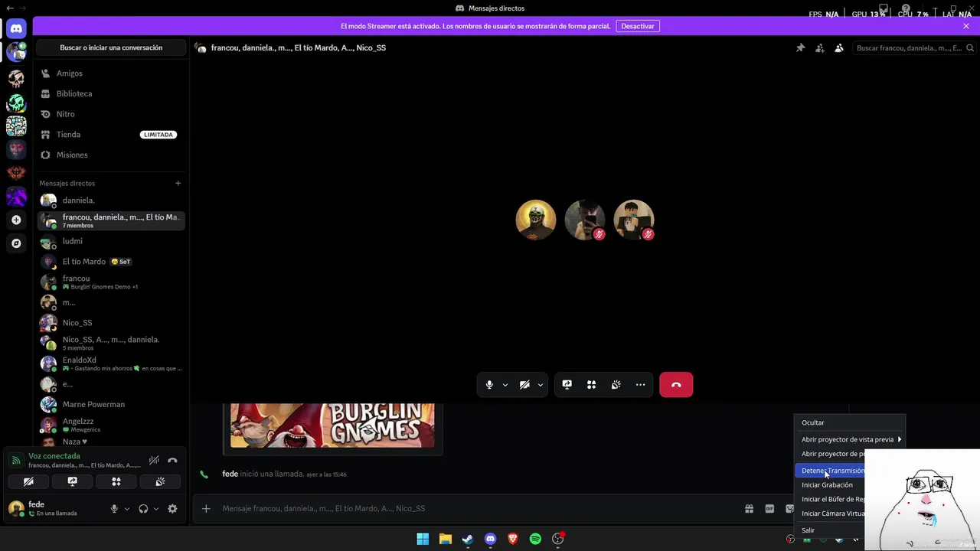The height and width of the screenshot is (551, 980).
Task: Open the Voz conectada connection info icon
Action: (16, 460)
